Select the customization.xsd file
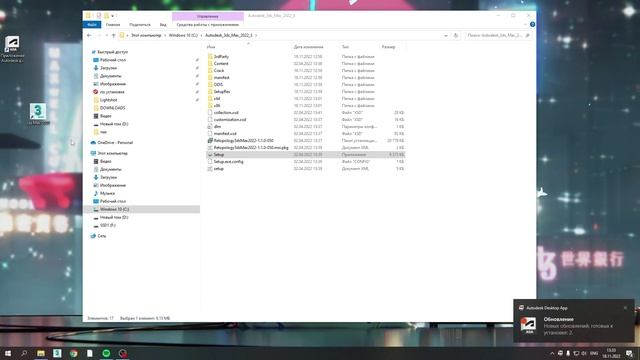This screenshot has height=360, width=640. click(x=229, y=119)
